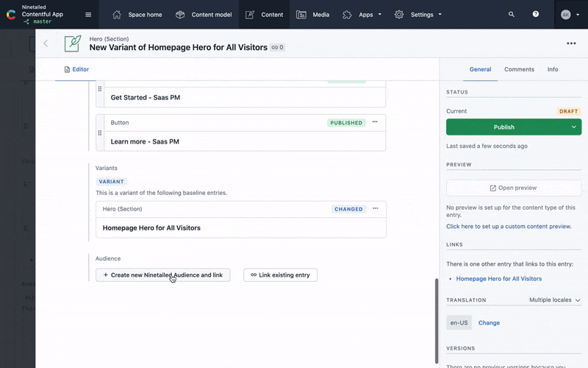Open Multiple locales translation dropdown
This screenshot has width=588, height=368.
tap(555, 300)
